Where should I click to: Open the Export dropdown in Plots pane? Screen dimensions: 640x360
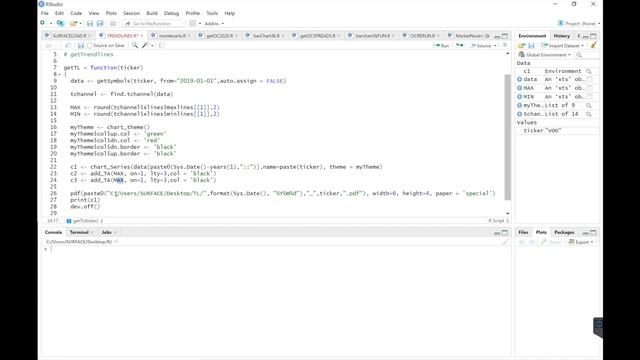pos(581,242)
